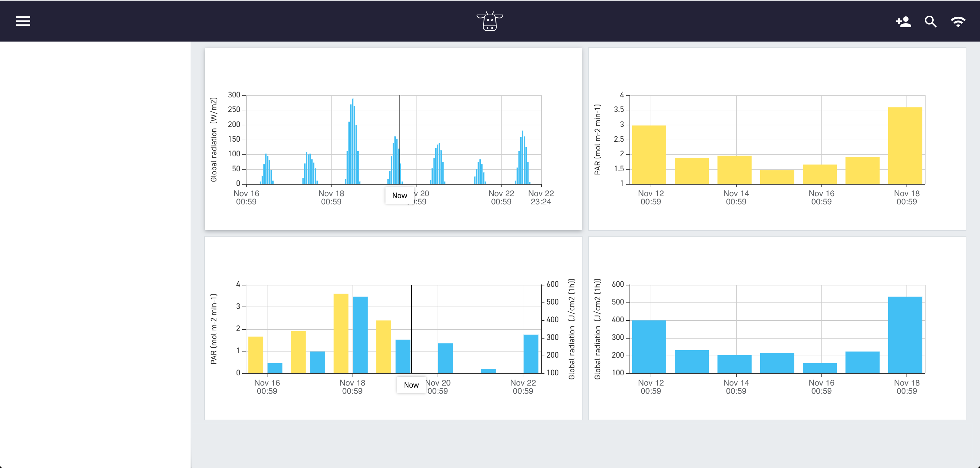Image resolution: width=980 pixels, height=468 pixels.
Task: Click the tallest yellow bar in PAR daily chart
Action: (x=905, y=146)
